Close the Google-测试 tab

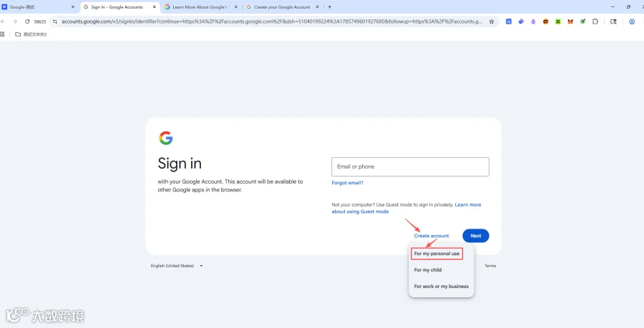click(73, 7)
